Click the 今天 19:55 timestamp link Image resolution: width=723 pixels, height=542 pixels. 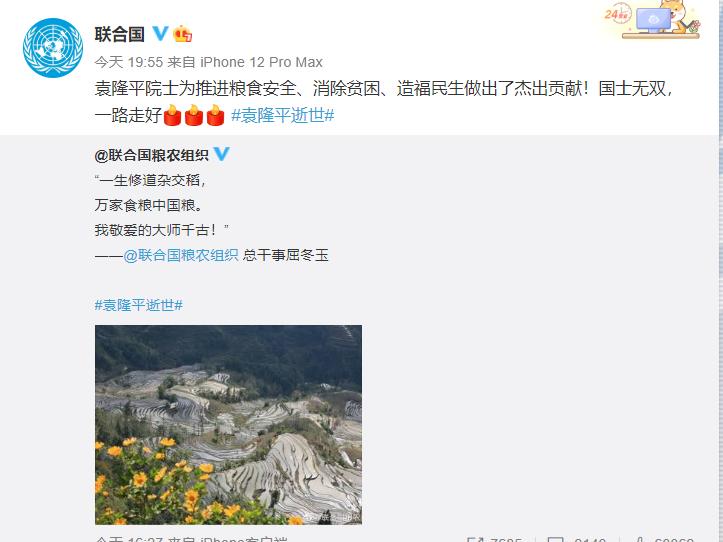tap(129, 62)
